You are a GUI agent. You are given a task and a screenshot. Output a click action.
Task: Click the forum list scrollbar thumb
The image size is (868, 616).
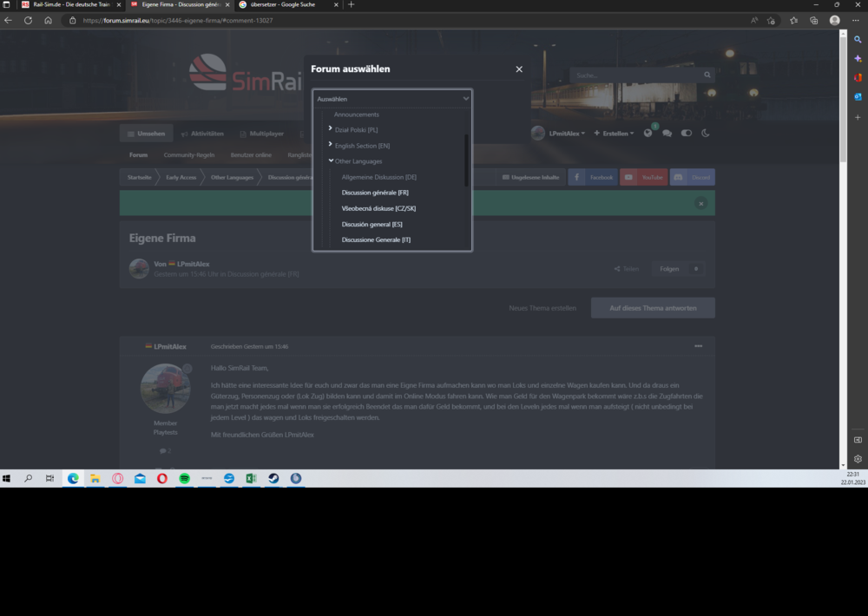click(466, 160)
